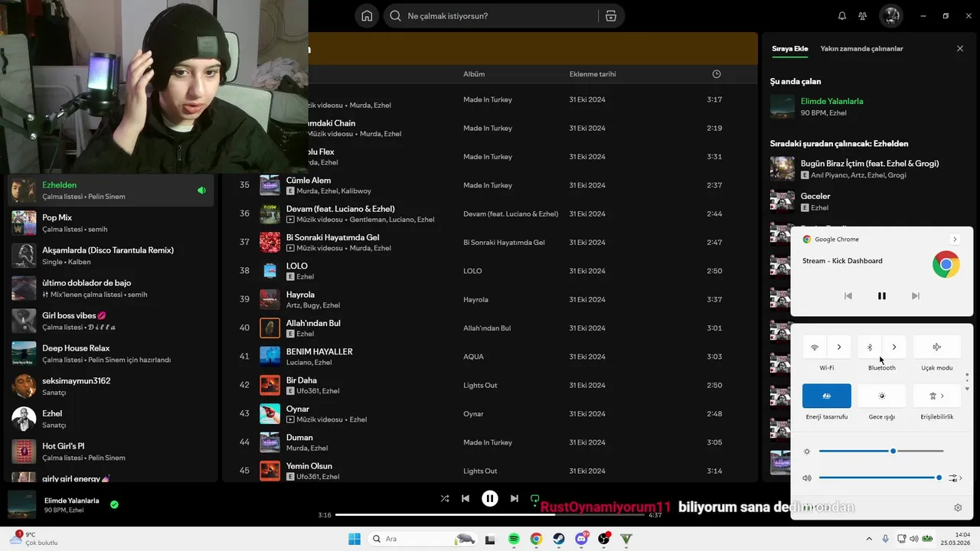Image resolution: width=980 pixels, height=551 pixels.
Task: Skip to previous in Chrome media card
Action: [848, 296]
